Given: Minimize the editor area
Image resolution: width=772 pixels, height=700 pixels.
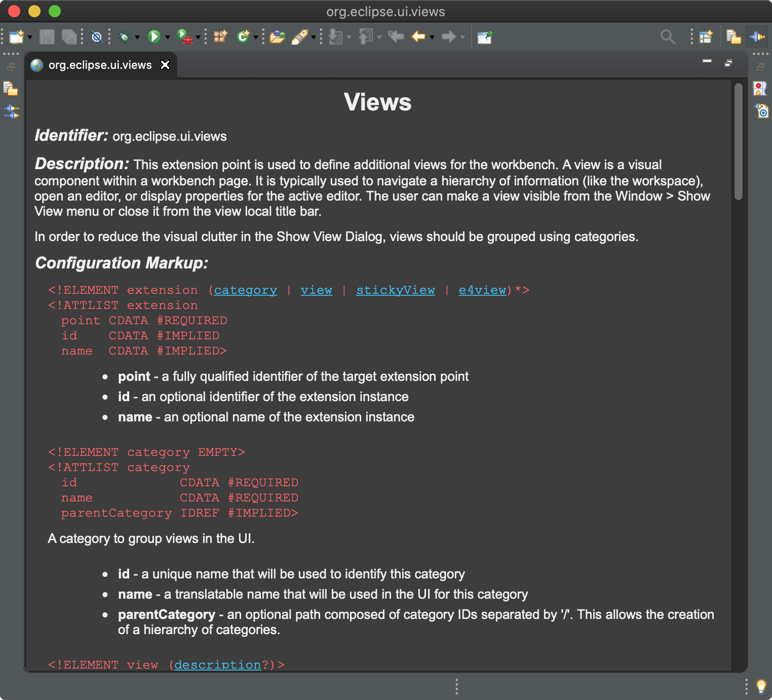Looking at the screenshot, I should coord(707,61).
